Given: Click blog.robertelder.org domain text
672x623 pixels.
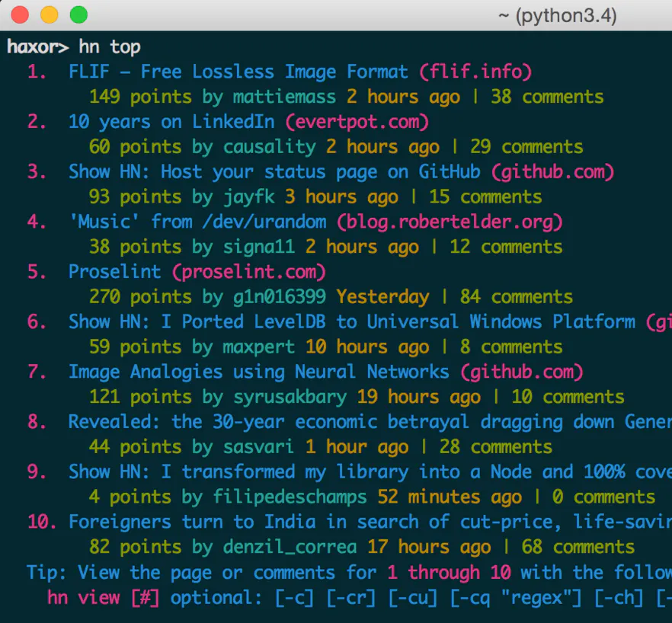Looking at the screenshot, I should [x=450, y=222].
